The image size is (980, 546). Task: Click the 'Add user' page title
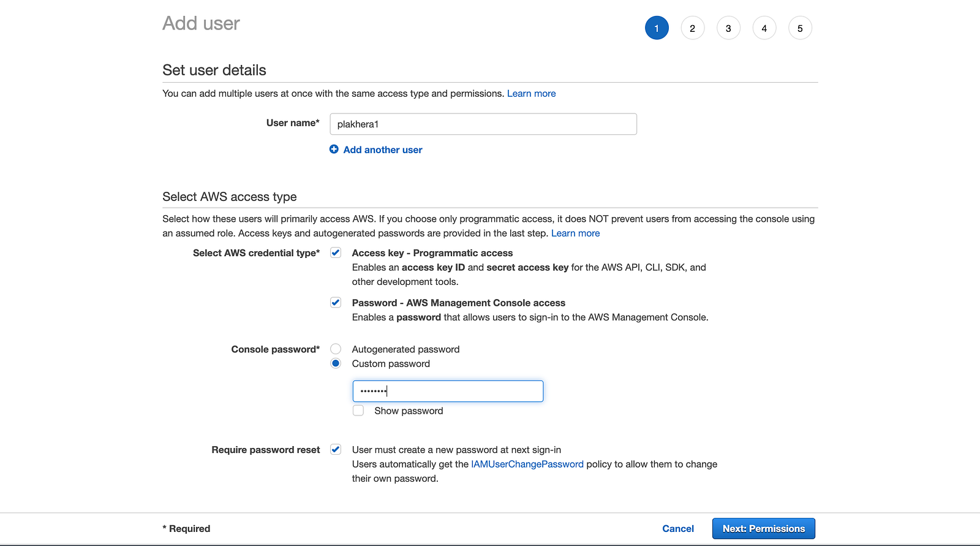click(x=201, y=23)
